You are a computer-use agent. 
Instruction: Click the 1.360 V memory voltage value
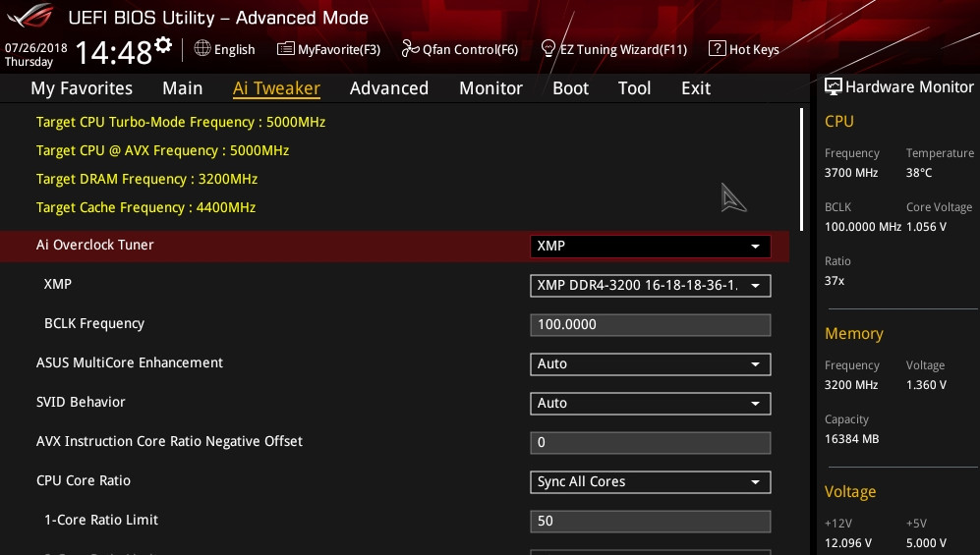pyautogui.click(x=926, y=385)
